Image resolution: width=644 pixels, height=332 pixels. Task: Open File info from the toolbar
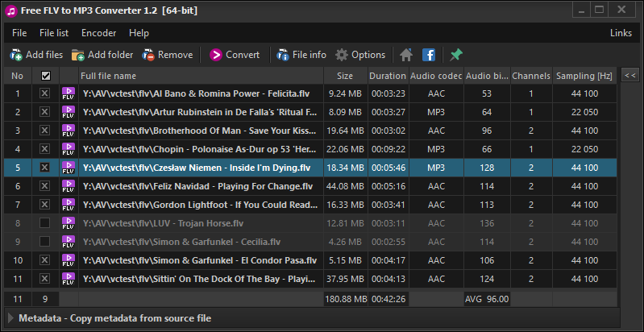(x=301, y=55)
